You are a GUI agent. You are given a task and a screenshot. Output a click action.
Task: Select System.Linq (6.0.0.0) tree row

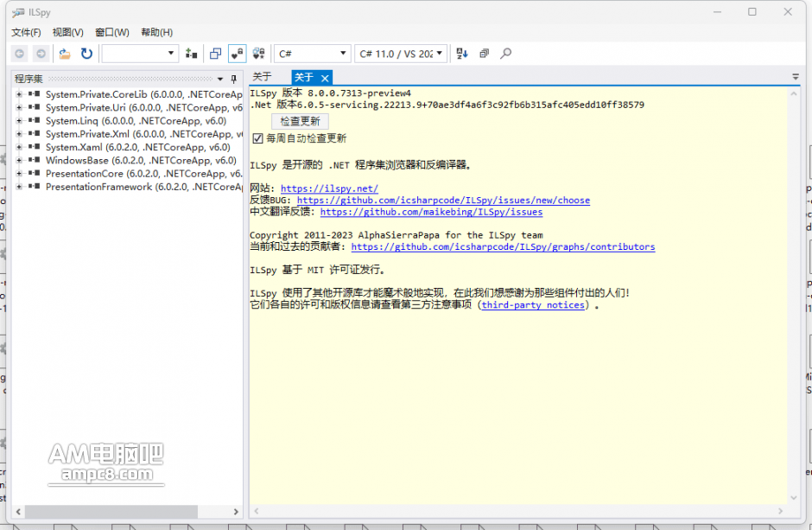[136, 121]
